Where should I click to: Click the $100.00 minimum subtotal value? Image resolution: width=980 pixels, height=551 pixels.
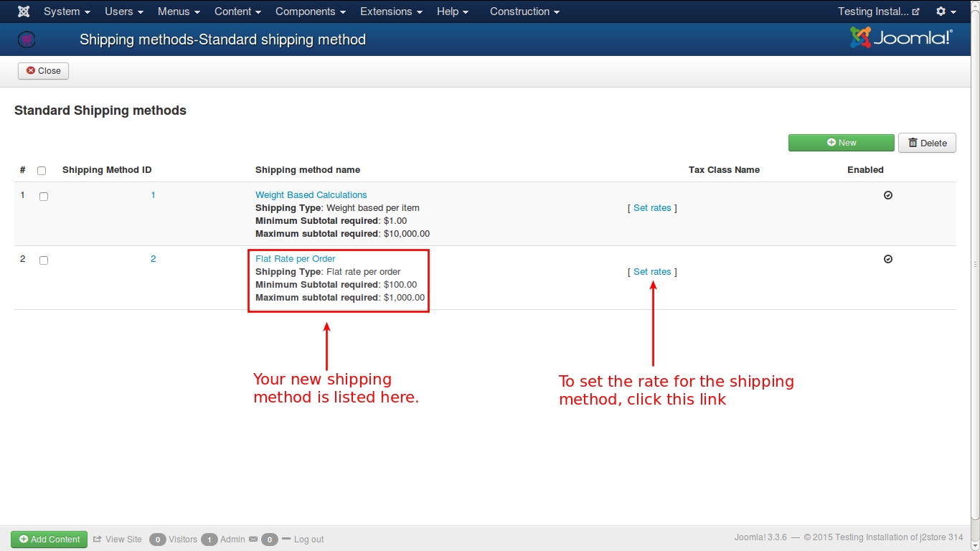pos(400,285)
